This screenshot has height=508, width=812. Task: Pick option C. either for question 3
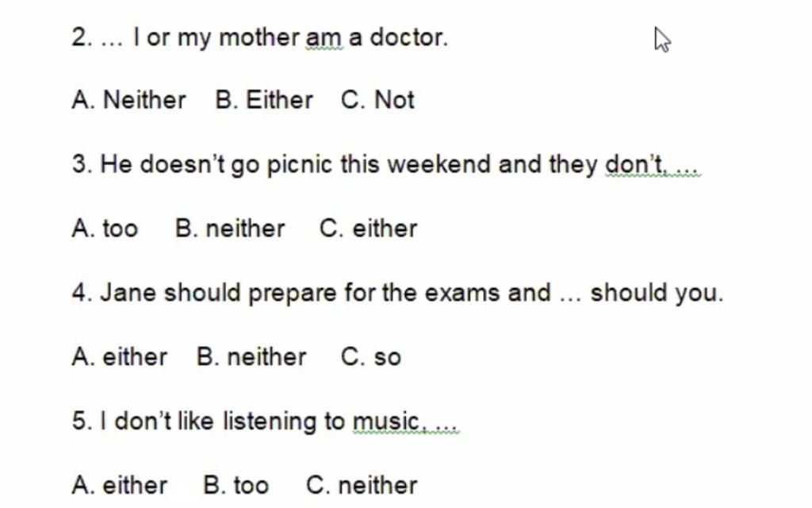pos(368,229)
